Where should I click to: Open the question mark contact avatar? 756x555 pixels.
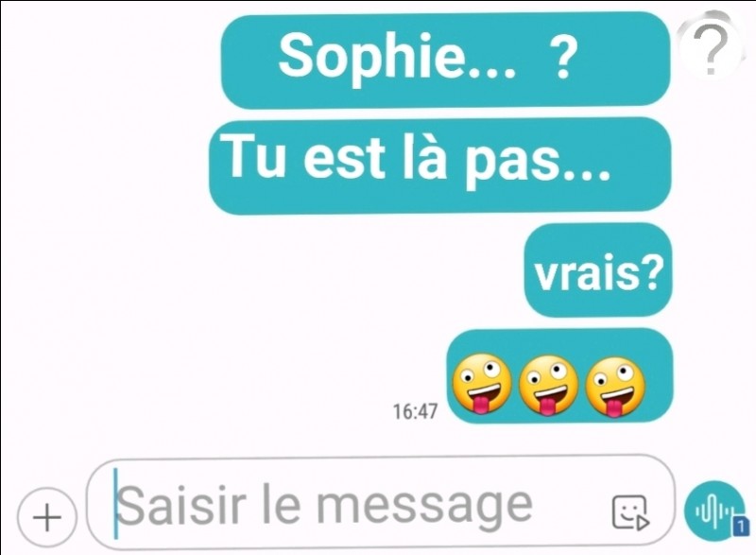(708, 47)
